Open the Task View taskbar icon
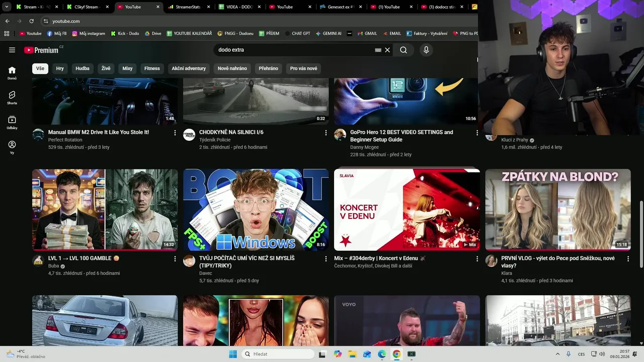 click(x=323, y=354)
